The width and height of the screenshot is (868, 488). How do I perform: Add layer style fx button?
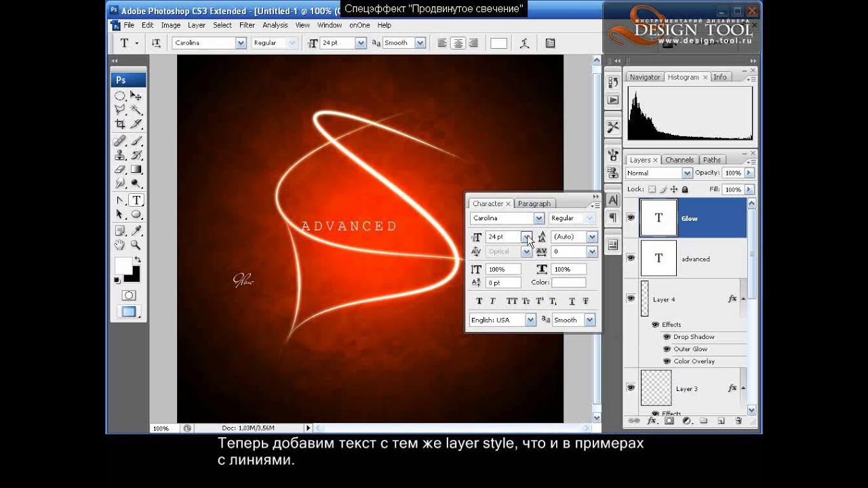(652, 421)
